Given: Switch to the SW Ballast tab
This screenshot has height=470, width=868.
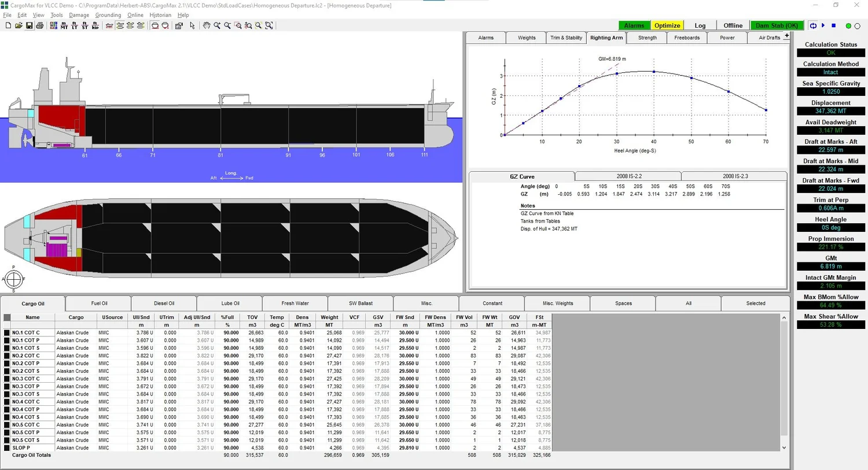Looking at the screenshot, I should pyautogui.click(x=361, y=303).
